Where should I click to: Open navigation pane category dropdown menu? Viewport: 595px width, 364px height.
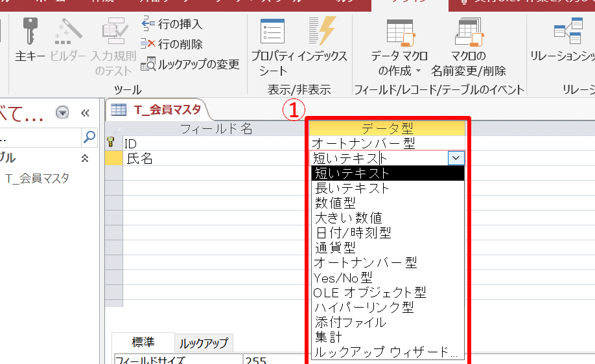coord(62,113)
